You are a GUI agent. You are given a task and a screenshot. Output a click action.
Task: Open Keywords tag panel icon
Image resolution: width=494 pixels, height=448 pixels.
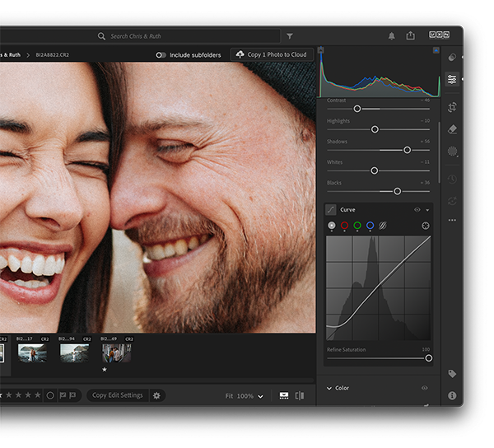tap(452, 374)
